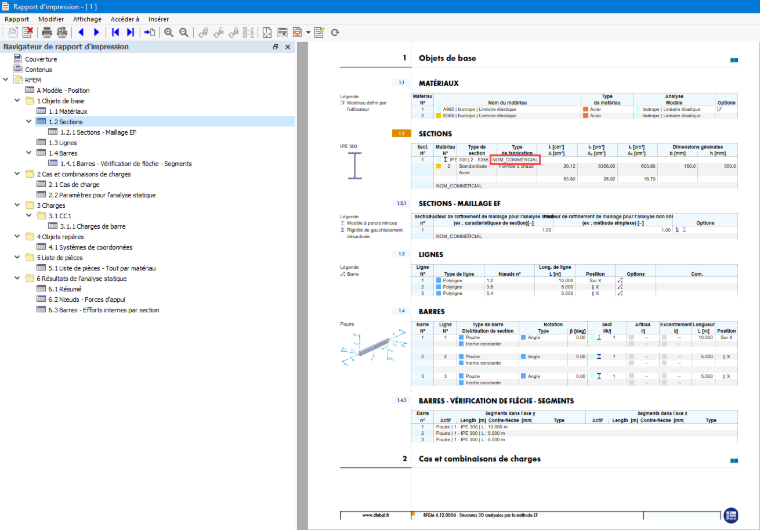Collapse 6 Résultats de l'analyse statique
760x530 pixels.
coord(17,278)
